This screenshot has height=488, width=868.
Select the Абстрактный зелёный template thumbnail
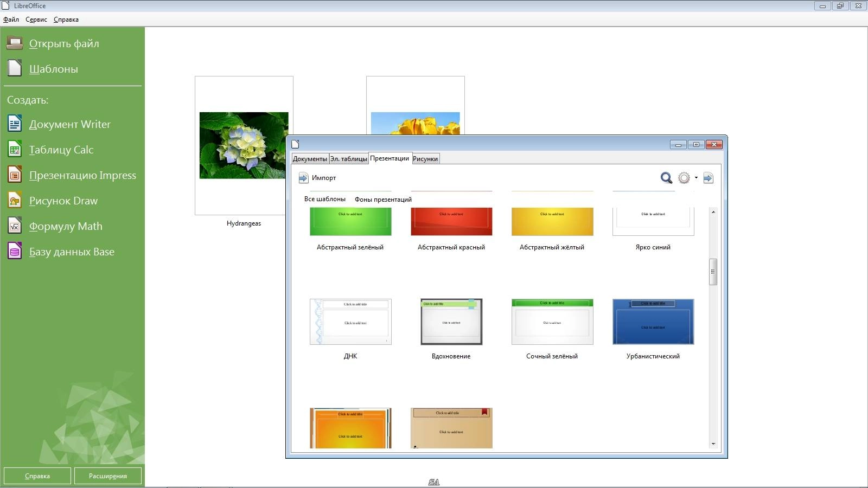coord(350,221)
